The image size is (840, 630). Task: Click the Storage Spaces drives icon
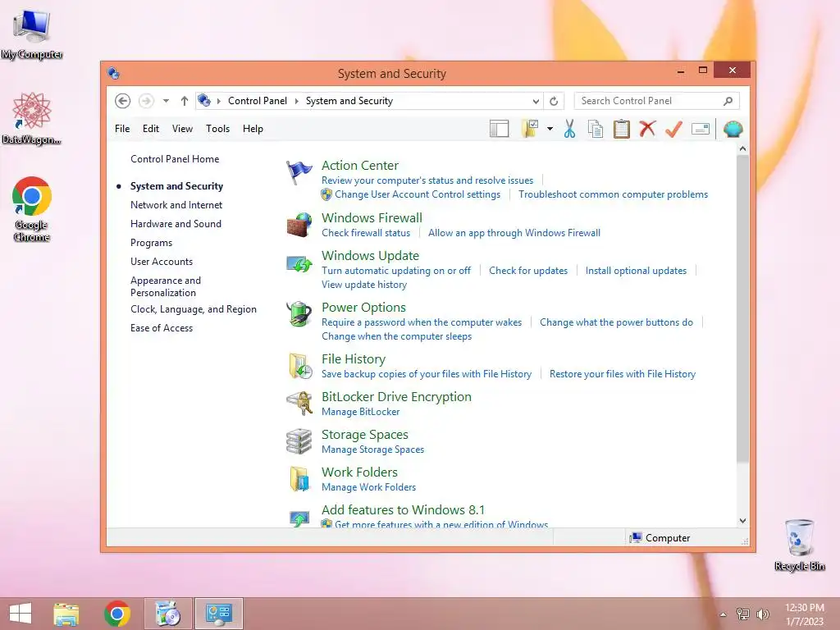point(299,441)
